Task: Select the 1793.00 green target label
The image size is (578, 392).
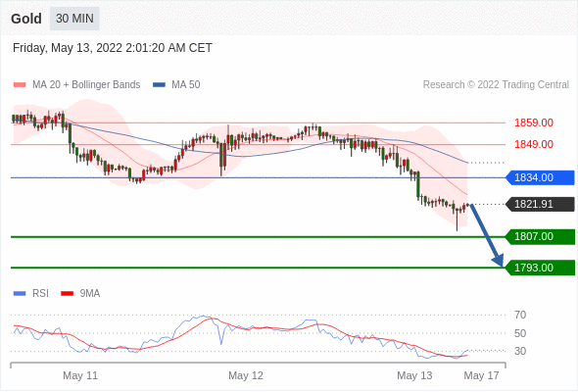Action: click(x=540, y=268)
